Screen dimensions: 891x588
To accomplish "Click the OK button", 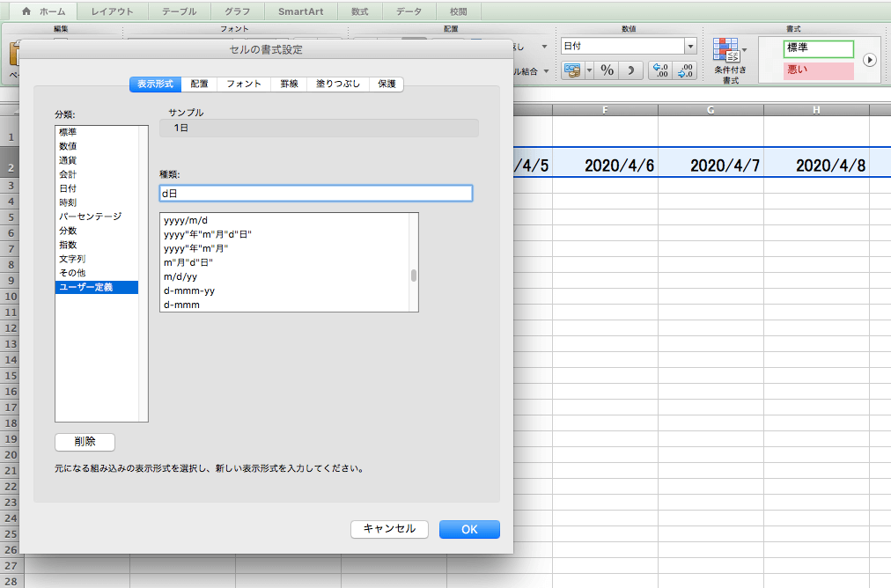I will pos(469,530).
